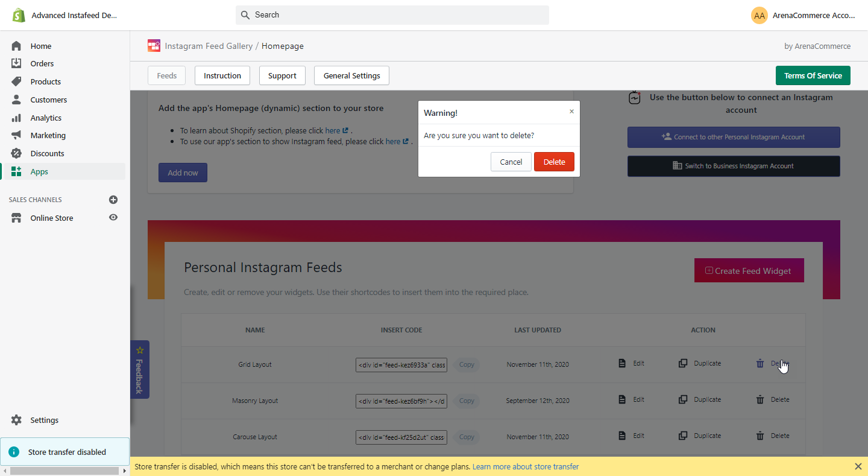
Task: Open Analytics from sidebar
Action: 46,118
